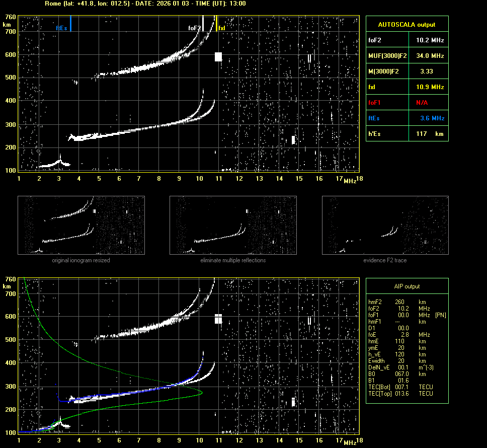Viewport: 487px width, 448px height.
Task: Click the h'Es 117 km row
Action: click(x=407, y=133)
